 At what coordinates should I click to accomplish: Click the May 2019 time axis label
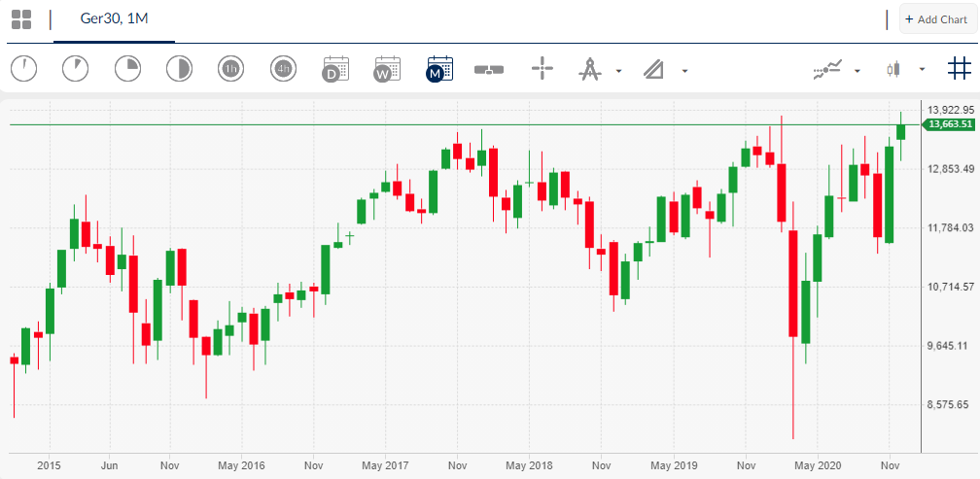click(673, 465)
